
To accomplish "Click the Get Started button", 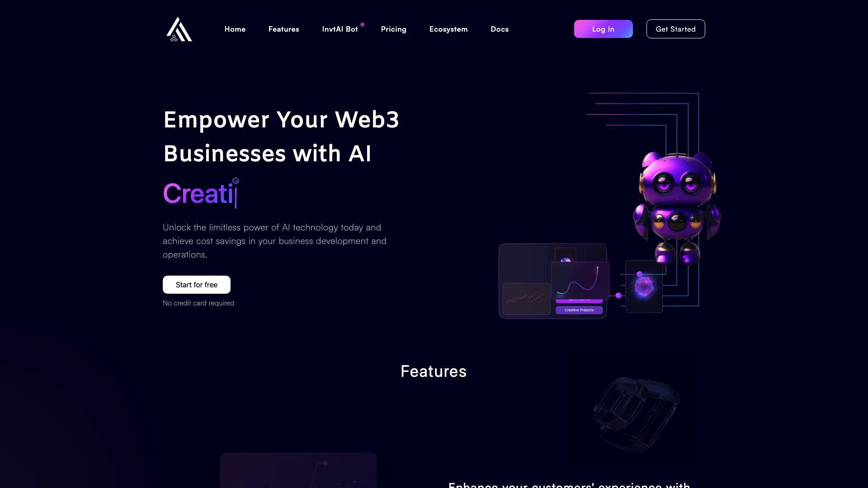I will pos(675,28).
